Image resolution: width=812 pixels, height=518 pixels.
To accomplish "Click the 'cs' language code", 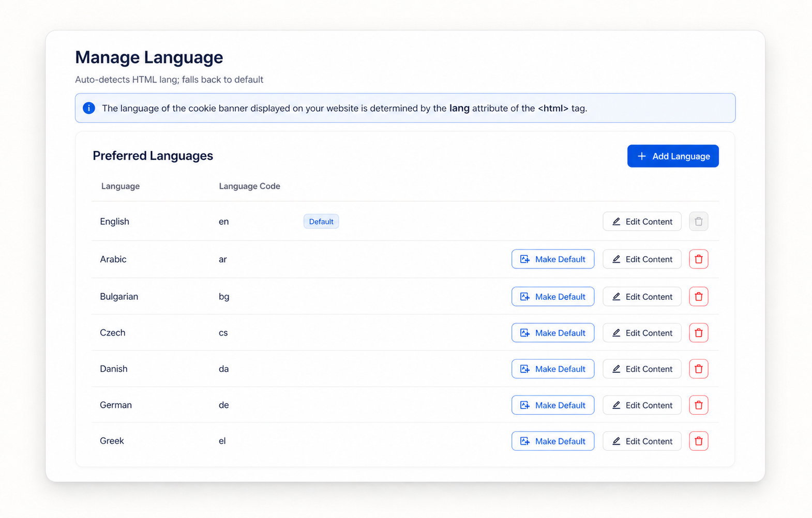I will [223, 333].
